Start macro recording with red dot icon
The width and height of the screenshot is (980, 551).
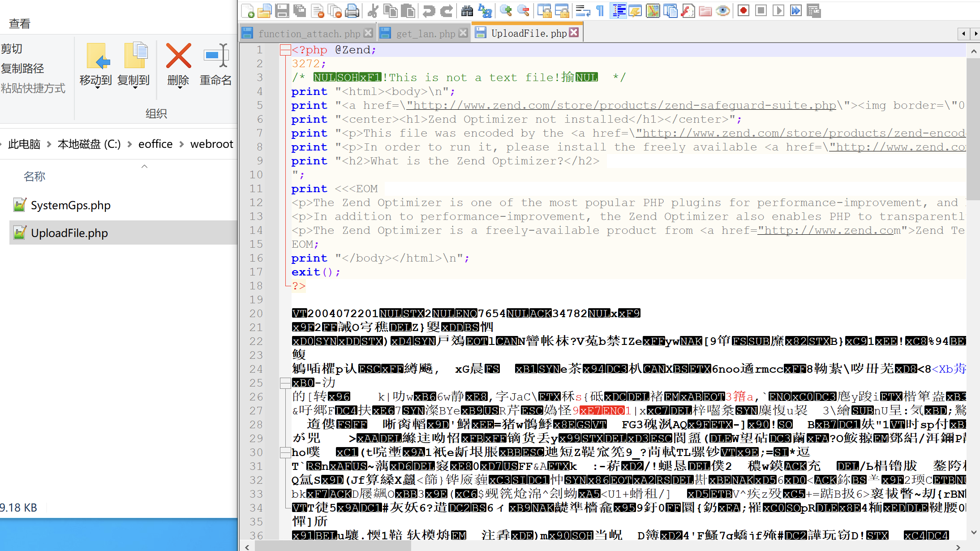(744, 10)
